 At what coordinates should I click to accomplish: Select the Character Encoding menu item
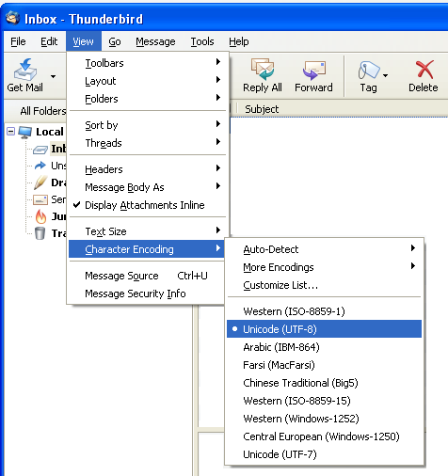click(147, 249)
